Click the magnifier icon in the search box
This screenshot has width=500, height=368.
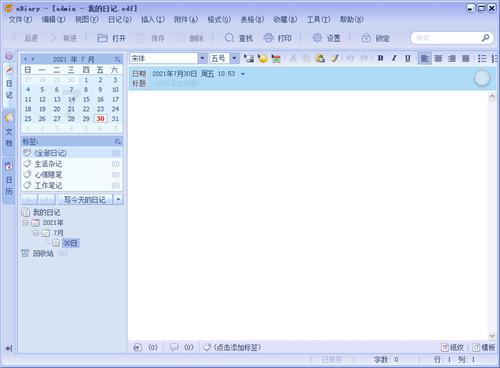tap(485, 38)
